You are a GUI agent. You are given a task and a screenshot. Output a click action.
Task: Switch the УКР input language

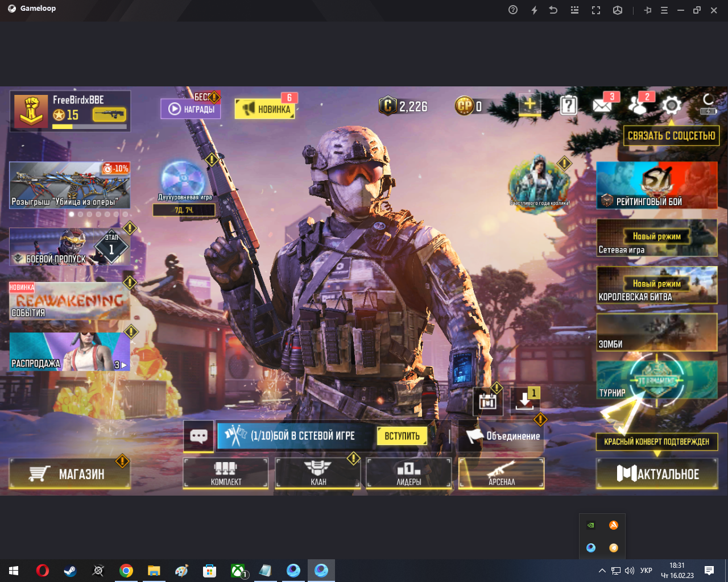click(x=646, y=571)
